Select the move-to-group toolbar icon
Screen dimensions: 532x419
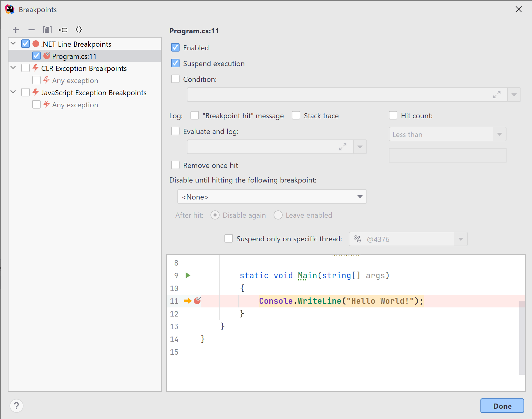point(63,29)
